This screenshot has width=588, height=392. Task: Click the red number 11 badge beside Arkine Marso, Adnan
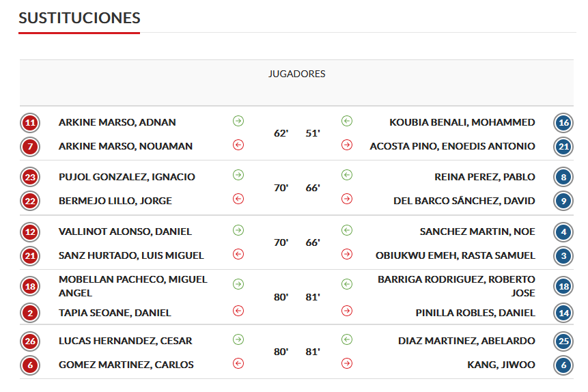[30, 123]
